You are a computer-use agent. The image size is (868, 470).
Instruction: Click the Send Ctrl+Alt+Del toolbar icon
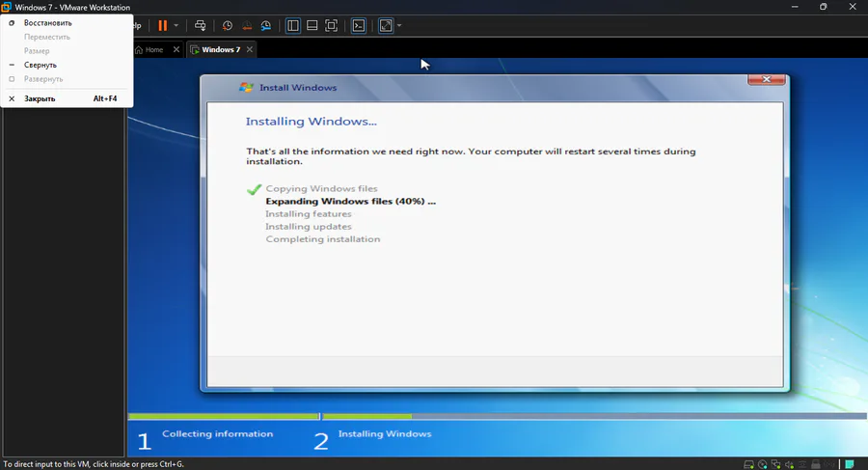click(x=201, y=25)
